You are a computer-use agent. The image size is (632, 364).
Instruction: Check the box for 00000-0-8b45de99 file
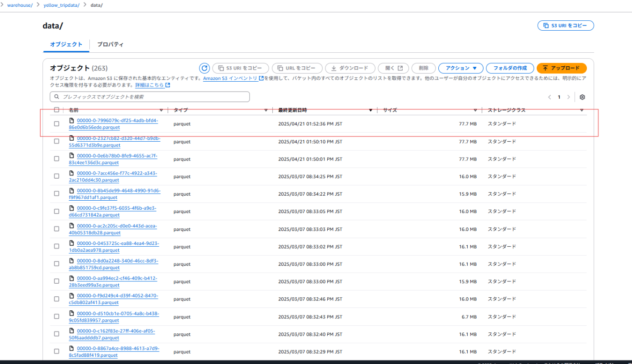(56, 194)
